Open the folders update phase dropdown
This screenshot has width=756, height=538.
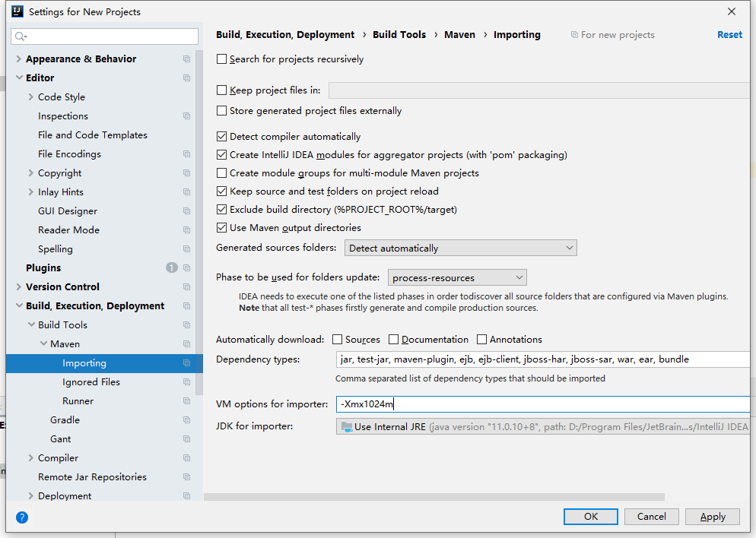pyautogui.click(x=457, y=278)
